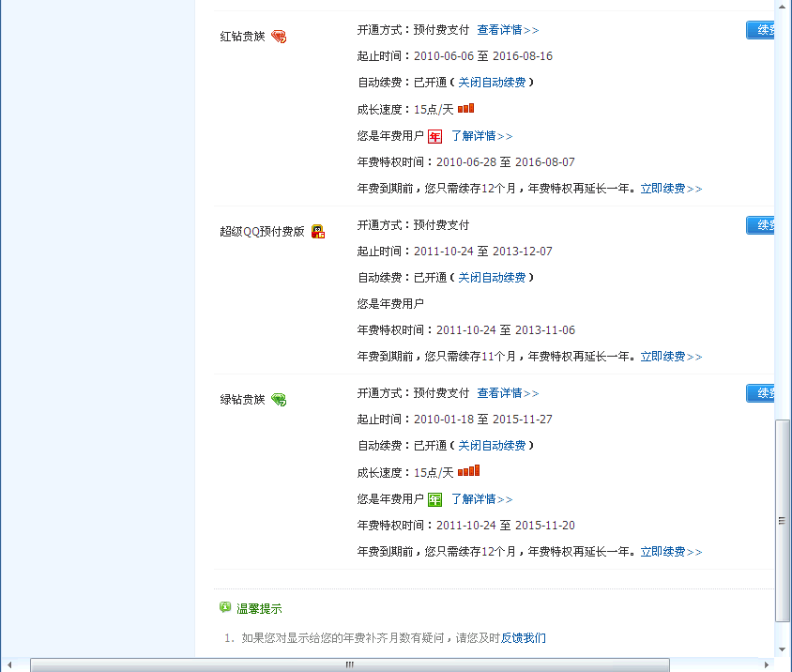Click 年费特权时间 2011-10-24 至 2013-11-06
The height and width of the screenshot is (672, 792).
(466, 330)
